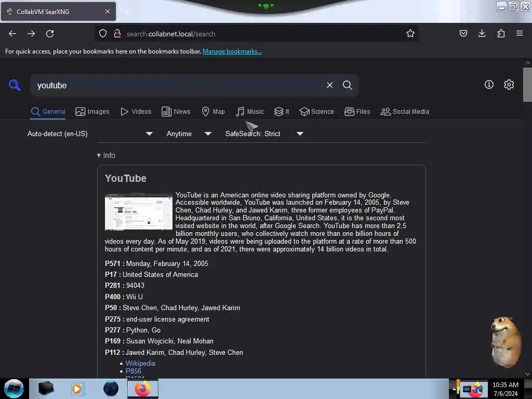Open dark globe browser in taskbar

point(111,389)
